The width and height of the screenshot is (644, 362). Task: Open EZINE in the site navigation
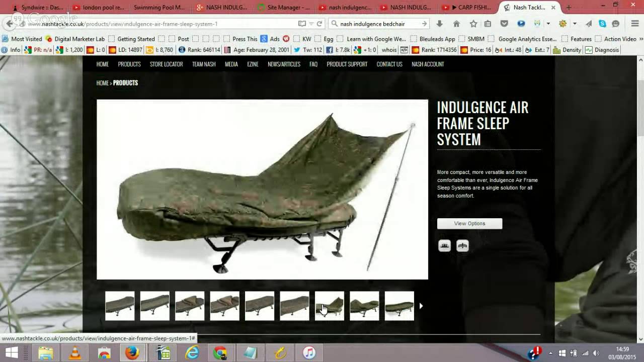click(x=253, y=64)
